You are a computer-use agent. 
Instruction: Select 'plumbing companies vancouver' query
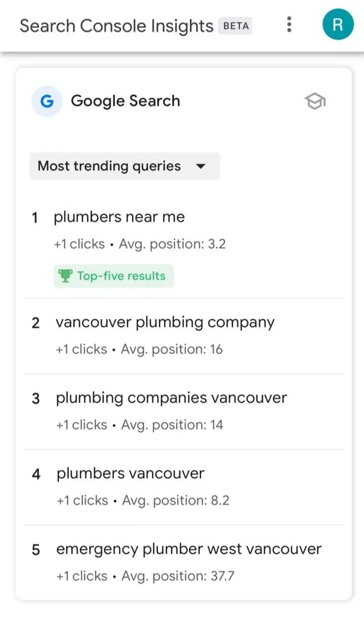click(171, 398)
